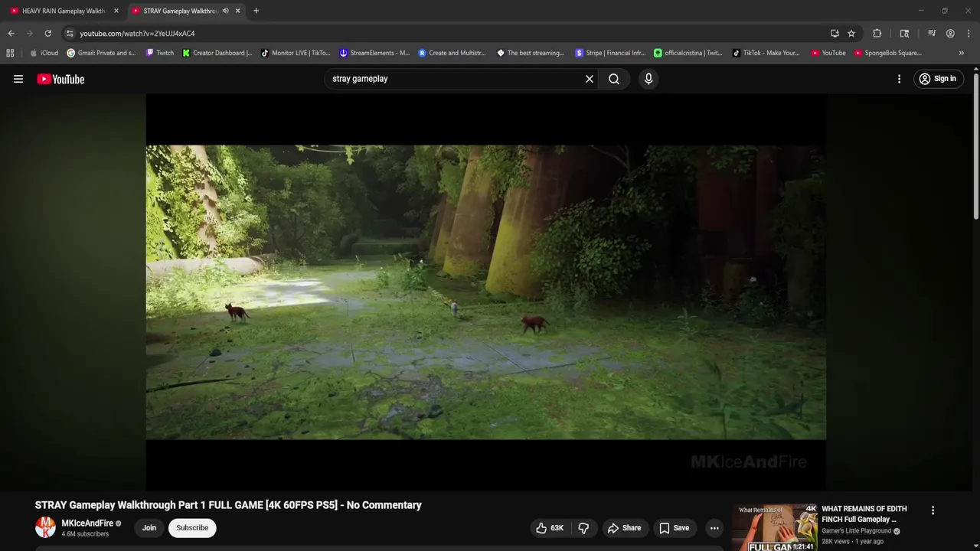
Task: Open What Remains of Edith Finch title
Action: point(864,514)
